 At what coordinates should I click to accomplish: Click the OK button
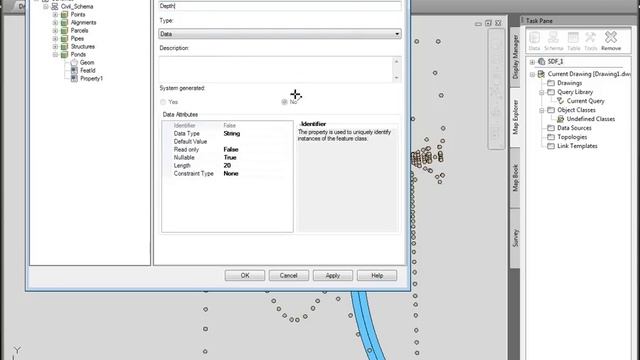click(244, 276)
